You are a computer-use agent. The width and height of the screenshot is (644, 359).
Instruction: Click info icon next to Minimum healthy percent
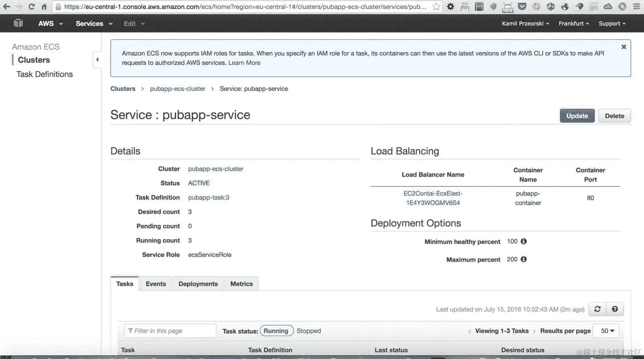[524, 241]
